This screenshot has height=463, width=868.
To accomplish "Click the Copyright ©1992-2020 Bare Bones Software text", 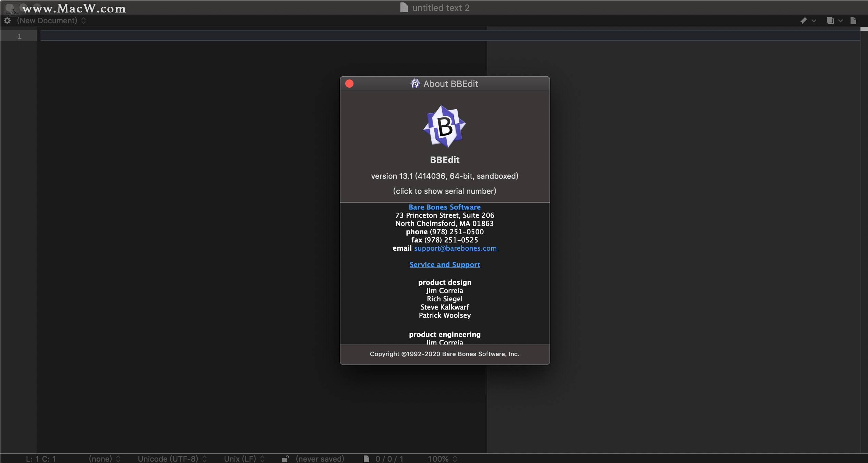I will pyautogui.click(x=445, y=354).
